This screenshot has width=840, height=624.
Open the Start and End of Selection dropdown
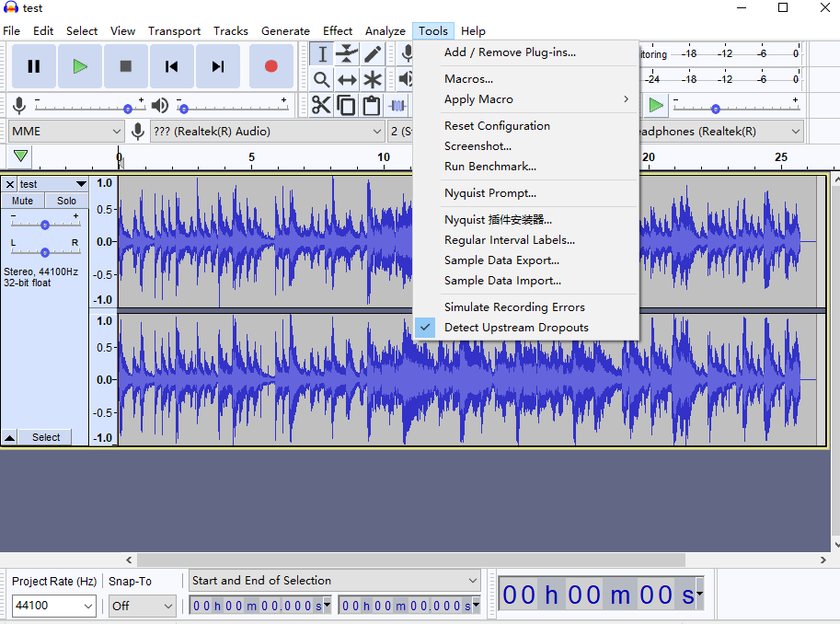(x=334, y=580)
